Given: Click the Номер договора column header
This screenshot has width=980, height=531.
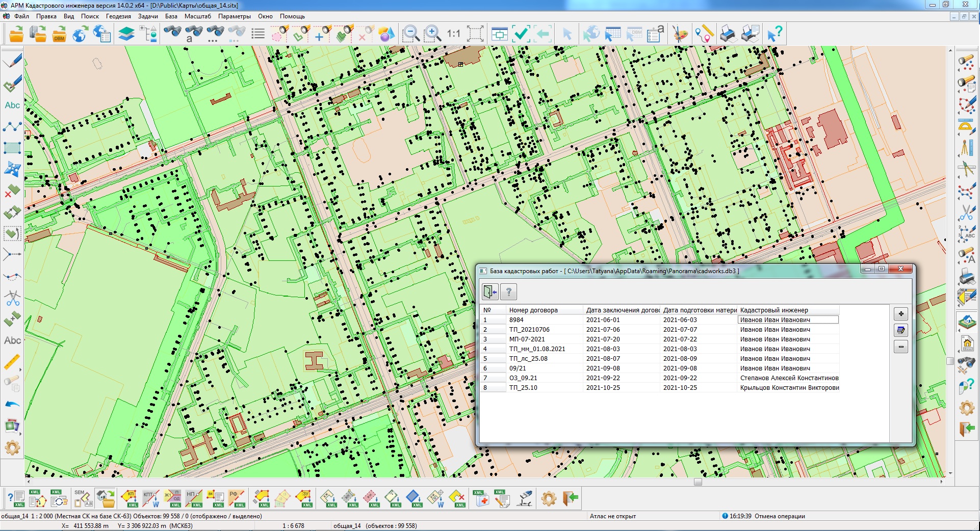Looking at the screenshot, I should point(545,310).
